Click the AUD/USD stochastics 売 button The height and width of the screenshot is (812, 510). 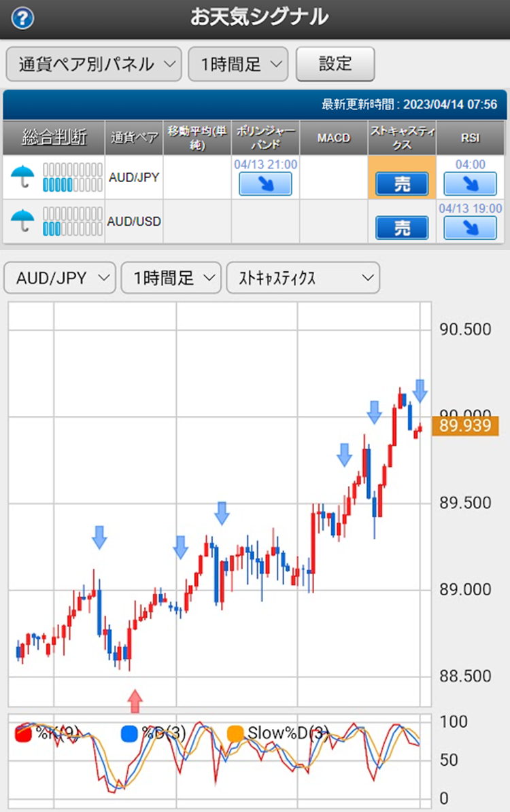402,228
